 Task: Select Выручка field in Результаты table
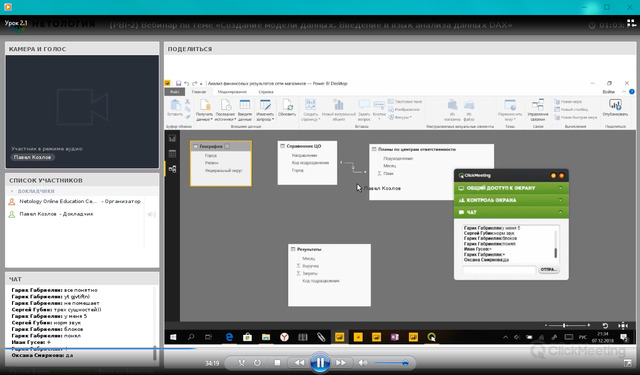[310, 266]
